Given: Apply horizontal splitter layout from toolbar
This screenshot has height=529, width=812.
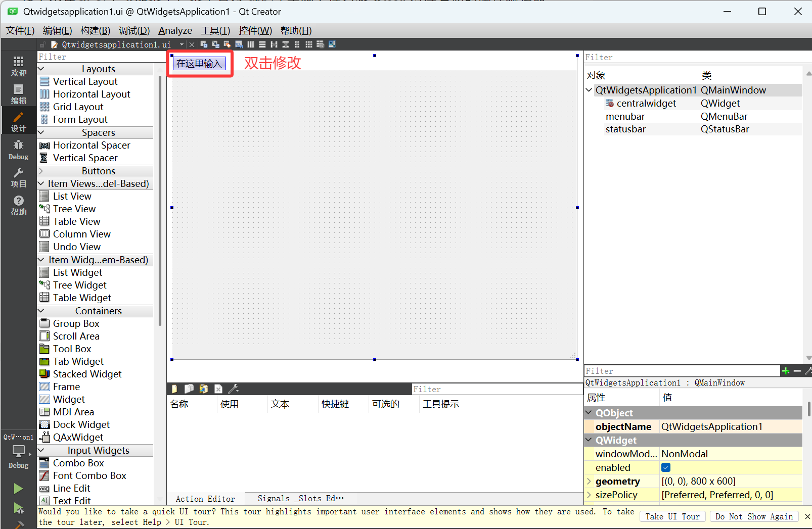Looking at the screenshot, I should (274, 44).
